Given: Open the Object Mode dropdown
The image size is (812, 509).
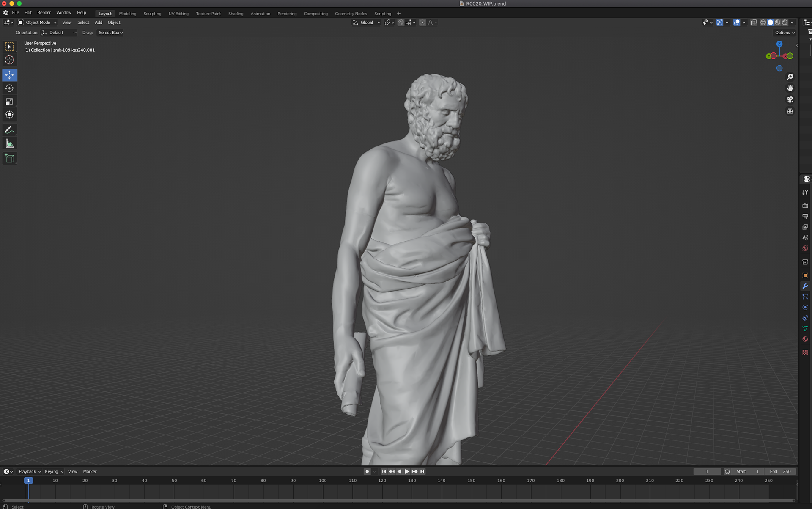Looking at the screenshot, I should (x=37, y=22).
